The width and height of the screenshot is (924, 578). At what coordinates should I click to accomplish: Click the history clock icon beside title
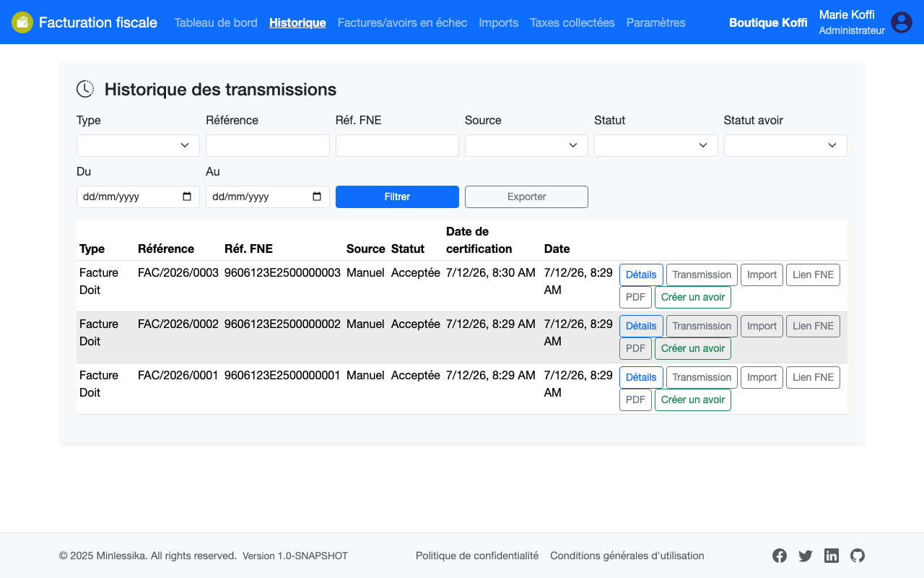click(85, 89)
